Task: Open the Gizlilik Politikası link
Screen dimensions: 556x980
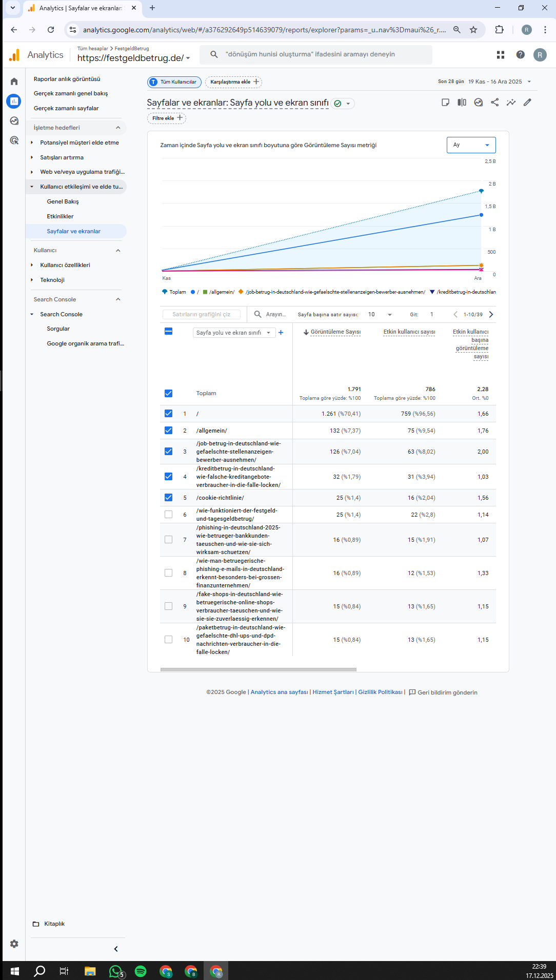Action: (x=380, y=692)
